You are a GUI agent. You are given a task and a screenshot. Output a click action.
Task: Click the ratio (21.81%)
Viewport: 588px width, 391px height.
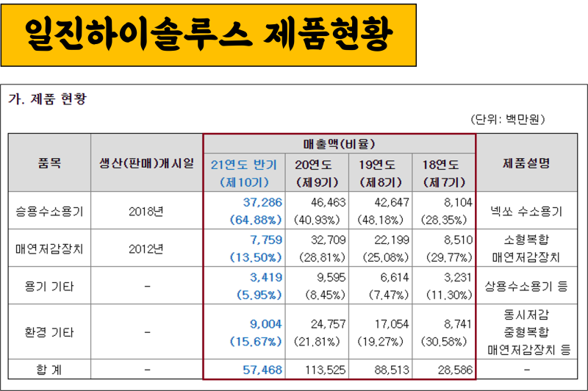tap(317, 342)
